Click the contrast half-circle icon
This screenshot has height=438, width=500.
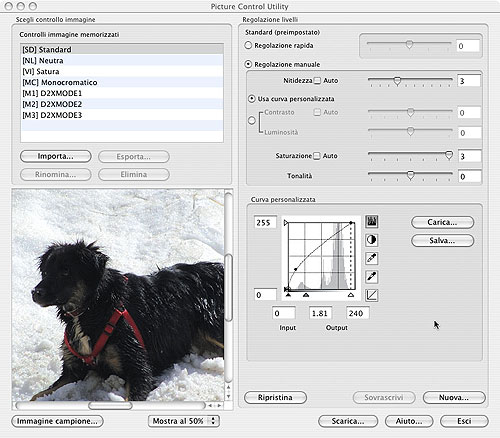coord(372,240)
